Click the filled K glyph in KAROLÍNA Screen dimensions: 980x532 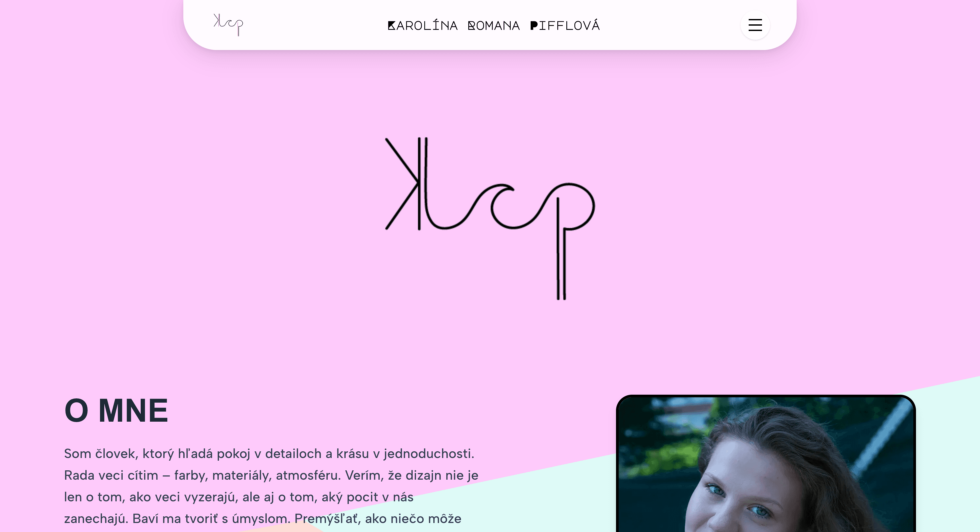(x=391, y=25)
